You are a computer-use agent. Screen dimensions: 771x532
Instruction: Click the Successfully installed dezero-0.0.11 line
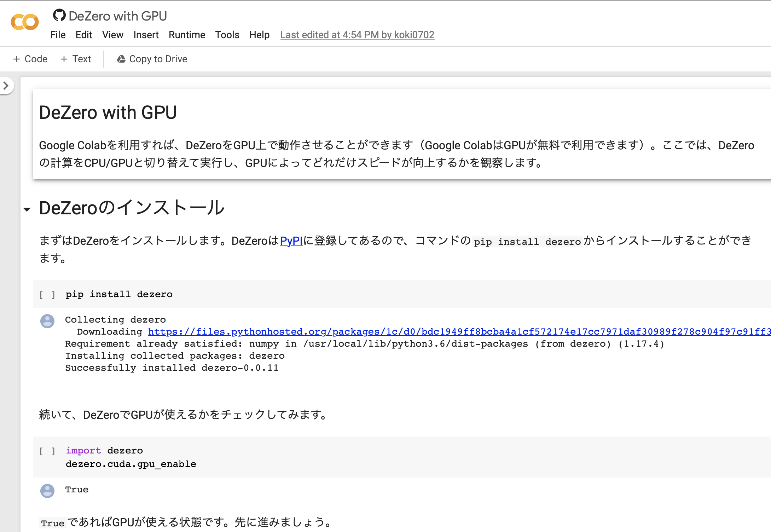coord(172,368)
